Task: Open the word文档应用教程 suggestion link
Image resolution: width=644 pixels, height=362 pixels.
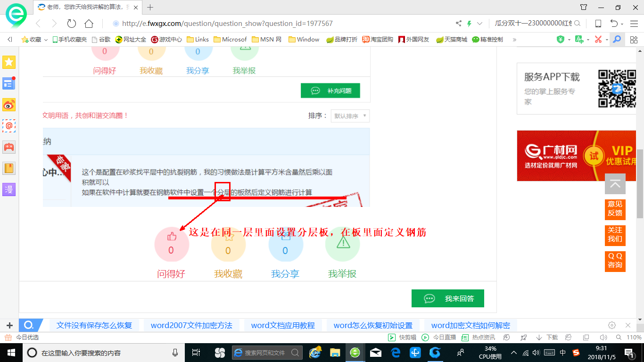Action: (283, 325)
